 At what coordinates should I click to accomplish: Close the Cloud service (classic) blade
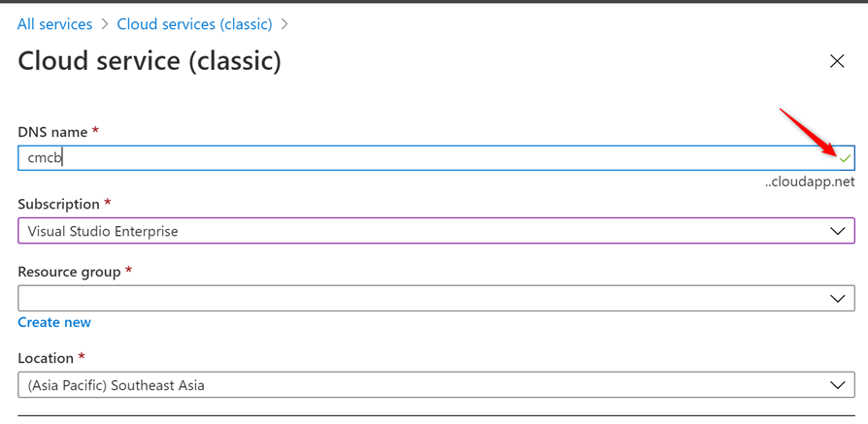[x=837, y=61]
